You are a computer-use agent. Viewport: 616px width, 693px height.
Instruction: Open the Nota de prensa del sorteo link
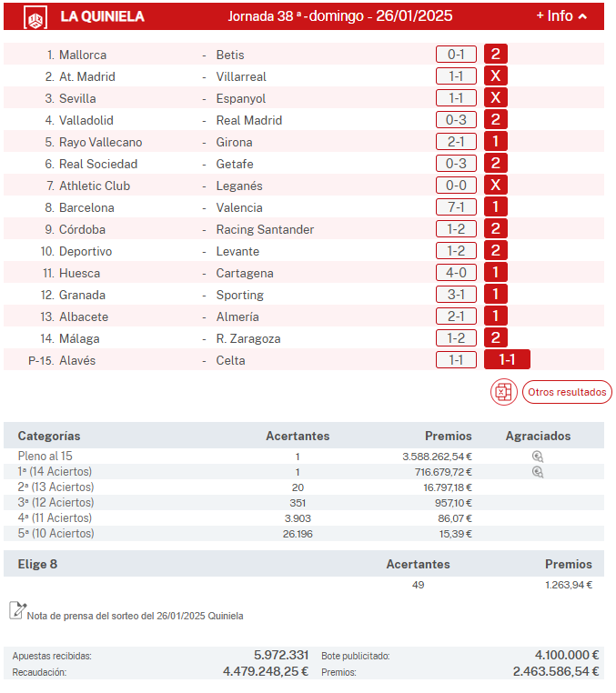pyautogui.click(x=135, y=616)
